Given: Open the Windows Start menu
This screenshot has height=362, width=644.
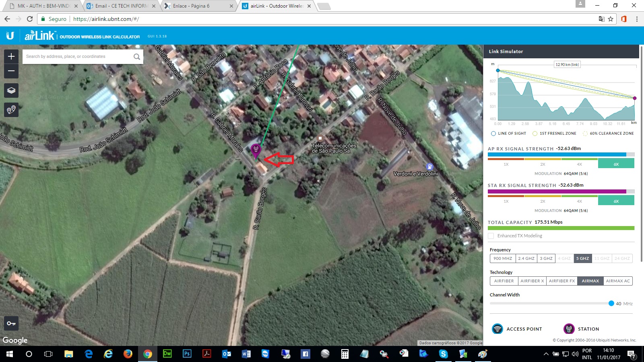Looking at the screenshot, I should (10, 354).
